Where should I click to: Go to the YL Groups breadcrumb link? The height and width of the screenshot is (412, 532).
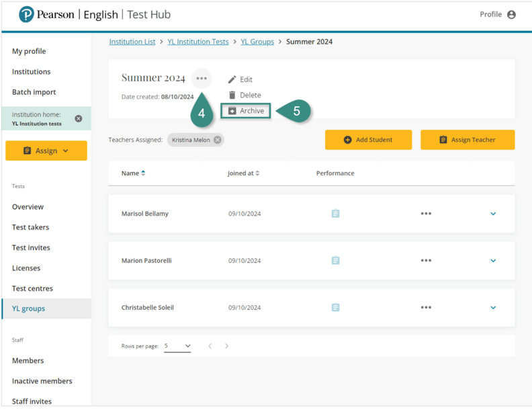[x=257, y=42]
